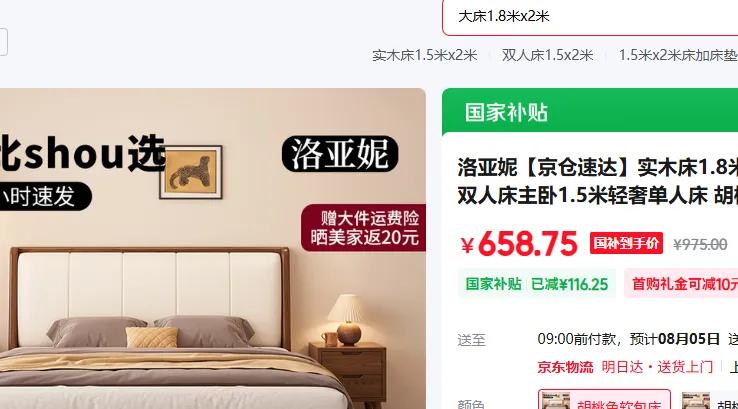Click the 首购礼金可减10元 coupon tag
This screenshot has height=409, width=738.
[x=681, y=284]
